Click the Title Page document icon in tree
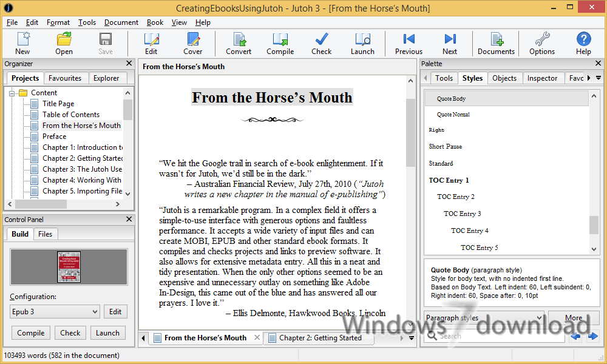 (x=35, y=104)
